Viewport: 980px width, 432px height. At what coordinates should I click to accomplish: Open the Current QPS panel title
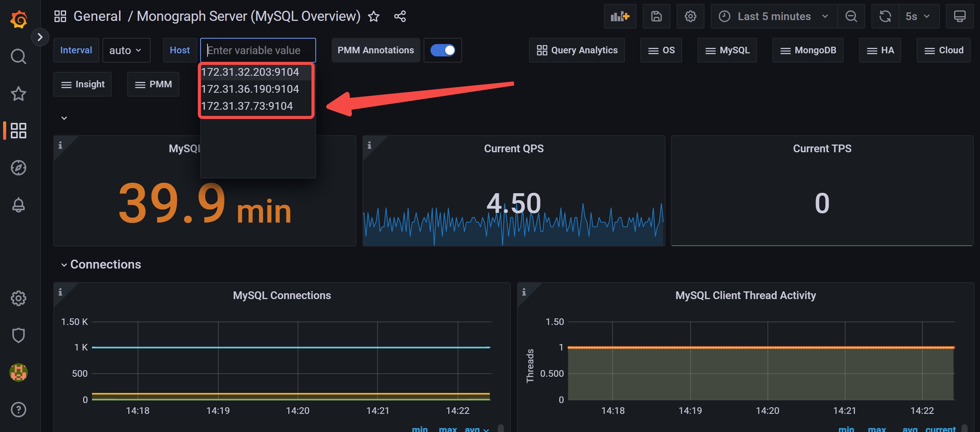(x=514, y=149)
